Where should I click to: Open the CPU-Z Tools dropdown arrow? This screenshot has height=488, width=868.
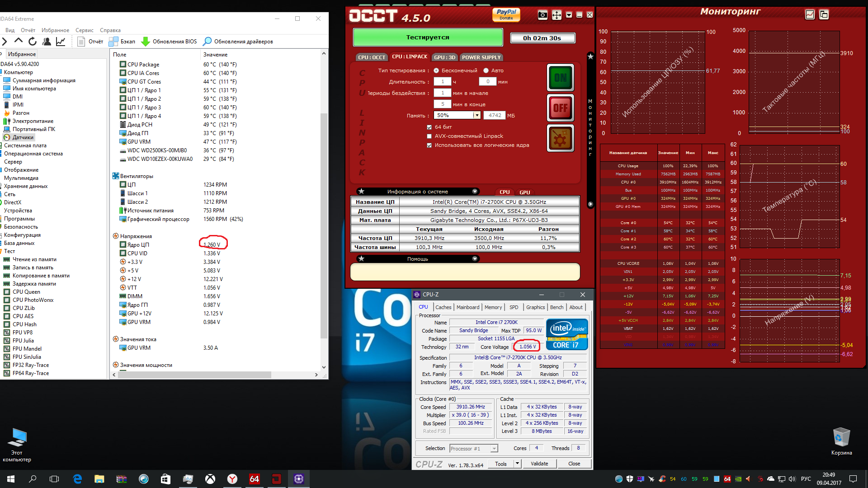pyautogui.click(x=517, y=464)
